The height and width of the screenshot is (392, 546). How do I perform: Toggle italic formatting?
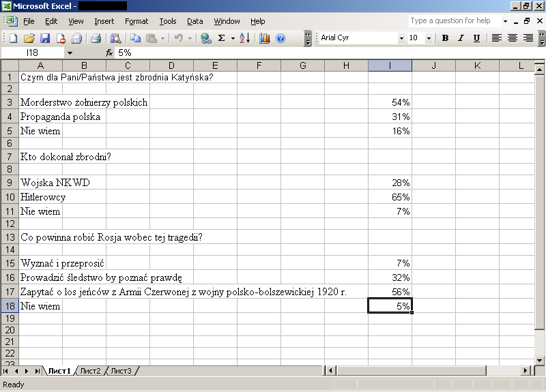461,38
